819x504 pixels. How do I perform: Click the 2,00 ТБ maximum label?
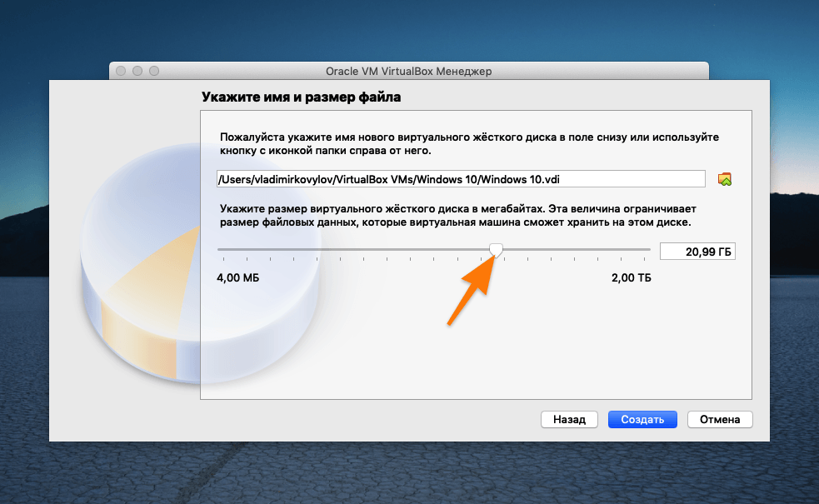631,278
